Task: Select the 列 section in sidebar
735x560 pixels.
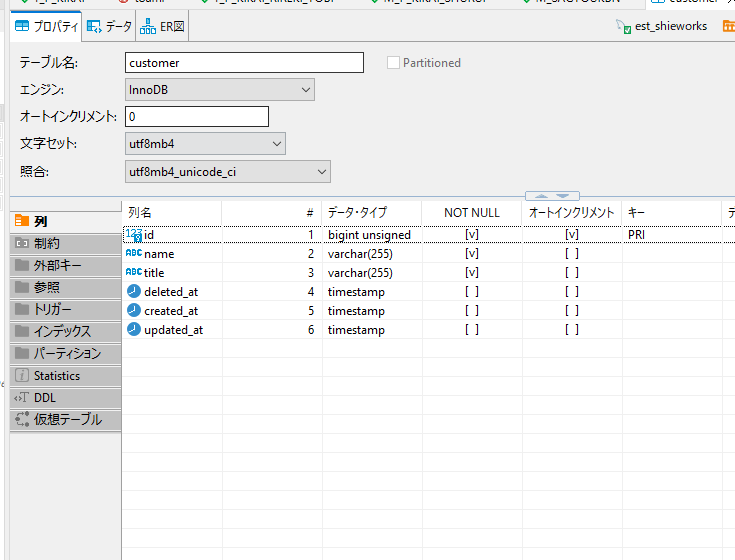Action: pyautogui.click(x=66, y=221)
